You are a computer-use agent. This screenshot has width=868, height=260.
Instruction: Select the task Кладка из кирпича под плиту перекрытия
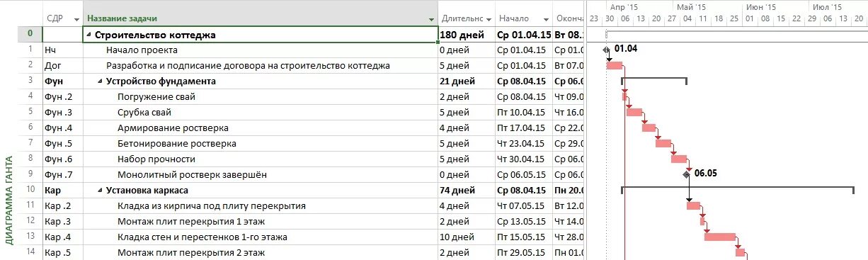(x=211, y=205)
